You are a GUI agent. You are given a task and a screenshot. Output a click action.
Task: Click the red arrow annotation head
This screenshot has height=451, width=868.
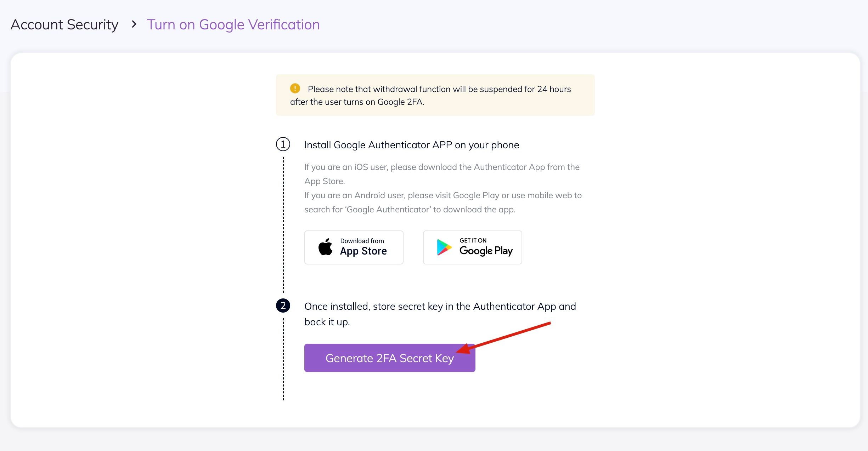464,349
